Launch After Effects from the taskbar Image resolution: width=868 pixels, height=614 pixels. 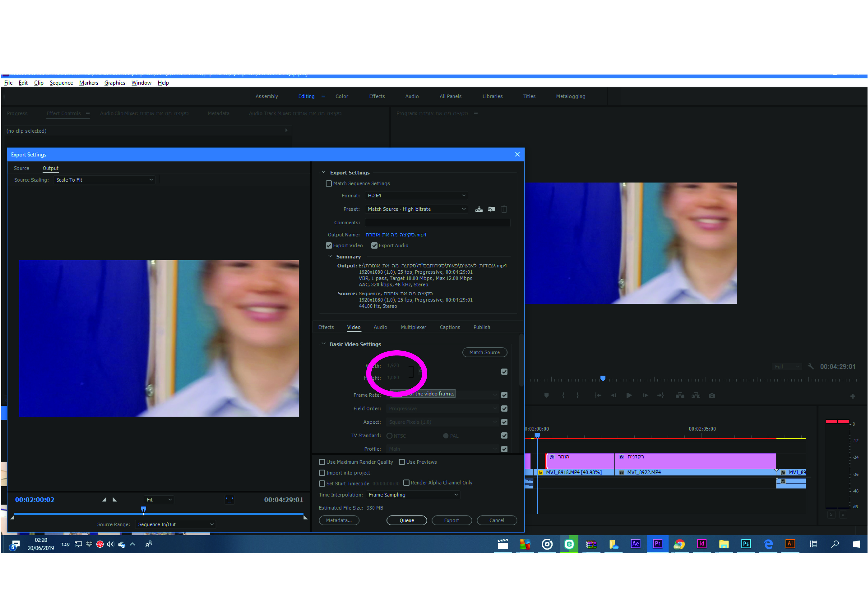[635, 544]
